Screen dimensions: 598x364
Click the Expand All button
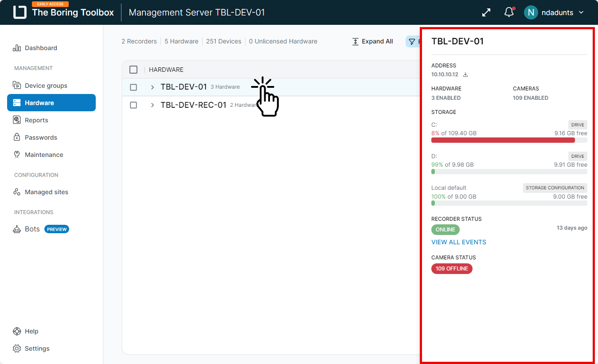click(373, 41)
